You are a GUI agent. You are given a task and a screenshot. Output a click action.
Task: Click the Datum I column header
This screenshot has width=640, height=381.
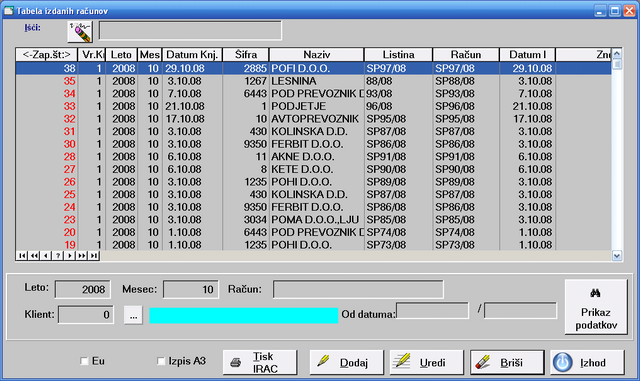(527, 54)
